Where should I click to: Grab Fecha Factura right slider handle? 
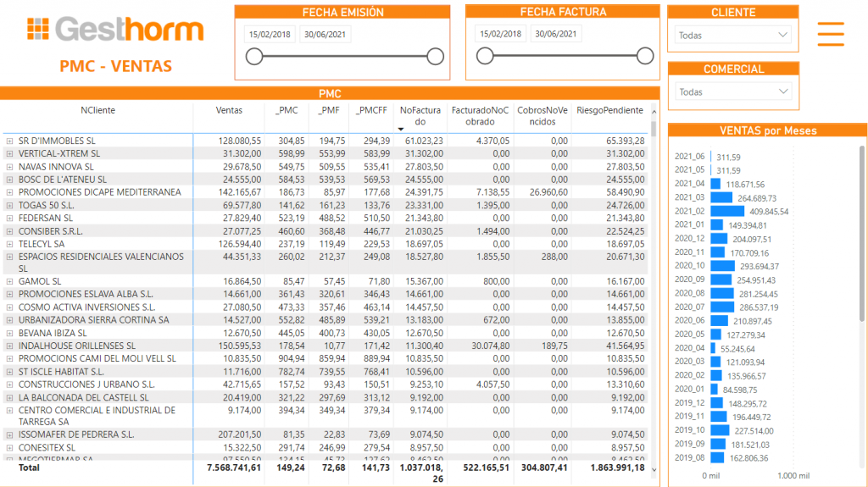pyautogui.click(x=645, y=56)
